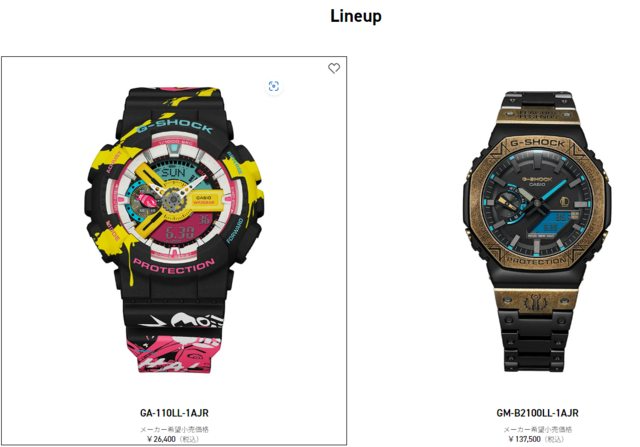The height and width of the screenshot is (447, 640).
Task: Click the Lineup section heading
Action: [356, 16]
